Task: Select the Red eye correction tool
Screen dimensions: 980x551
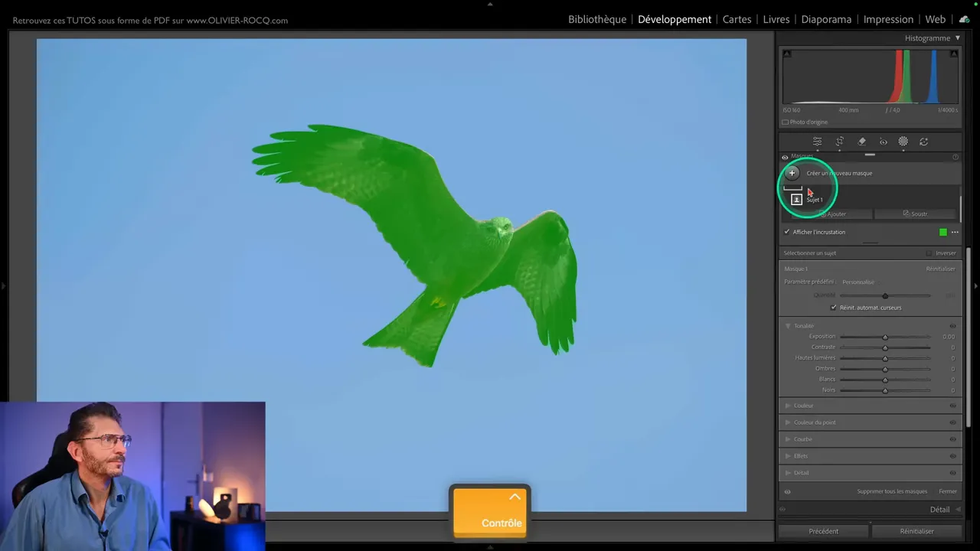Action: 883,142
